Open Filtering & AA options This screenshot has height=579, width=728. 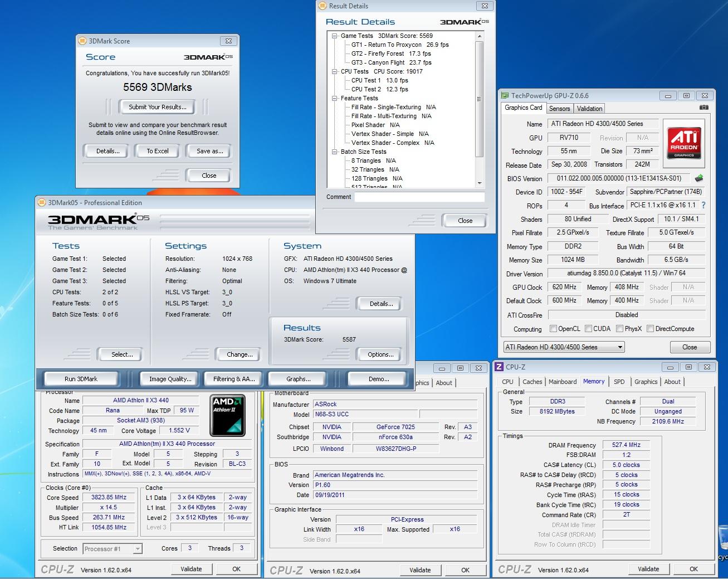click(234, 379)
